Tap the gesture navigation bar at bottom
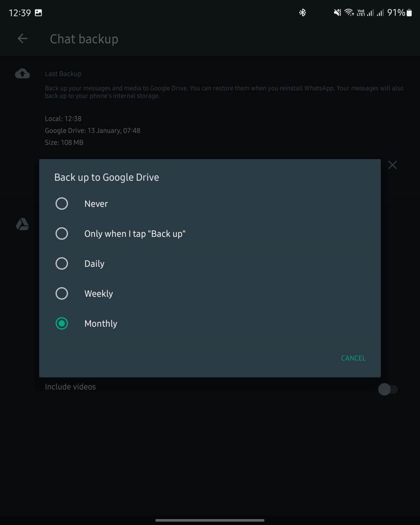 pyautogui.click(x=210, y=520)
